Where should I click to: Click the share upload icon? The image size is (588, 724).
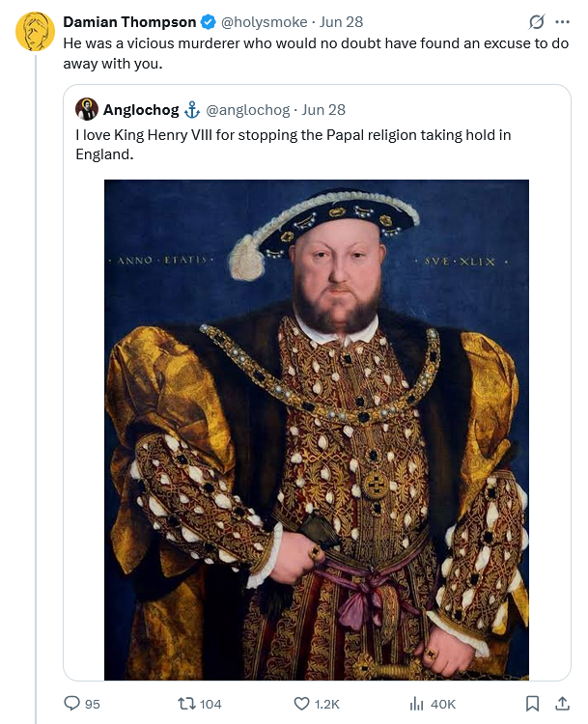[562, 703]
